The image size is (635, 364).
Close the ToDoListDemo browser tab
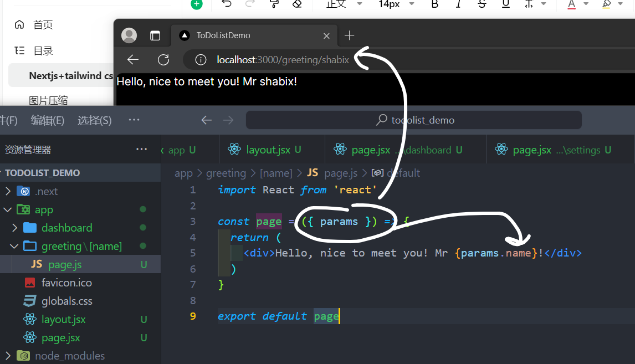pyautogui.click(x=326, y=35)
